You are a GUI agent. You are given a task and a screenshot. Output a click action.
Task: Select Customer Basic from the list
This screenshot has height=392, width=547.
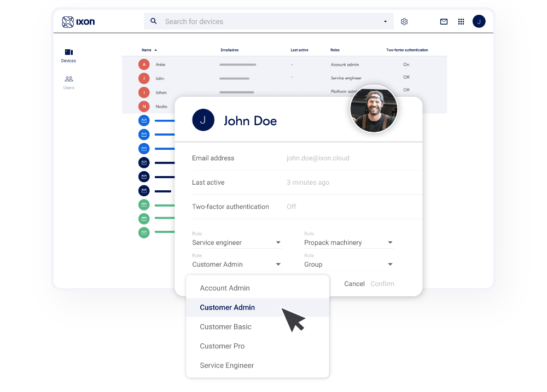point(258,327)
